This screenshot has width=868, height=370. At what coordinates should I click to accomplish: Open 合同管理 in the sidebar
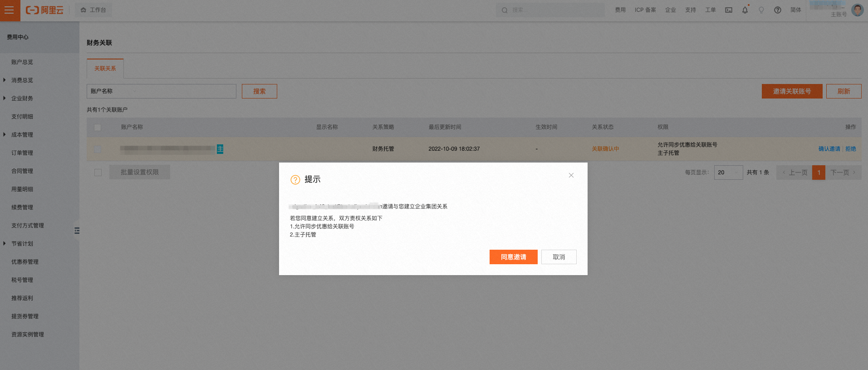pos(22,171)
